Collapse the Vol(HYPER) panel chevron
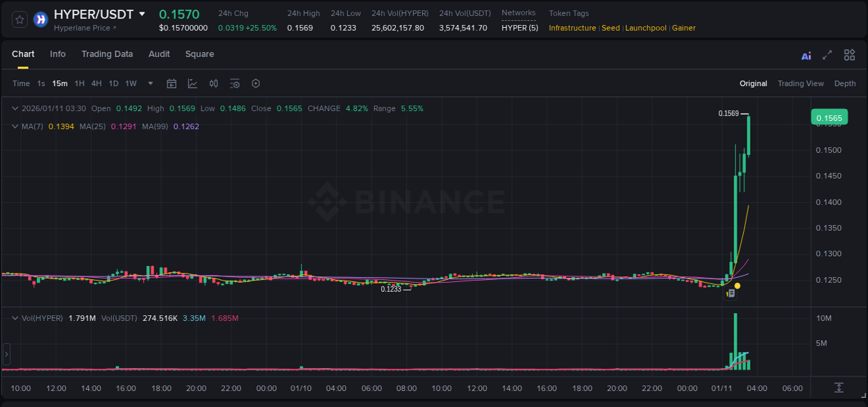This screenshot has height=407, width=868. point(15,317)
